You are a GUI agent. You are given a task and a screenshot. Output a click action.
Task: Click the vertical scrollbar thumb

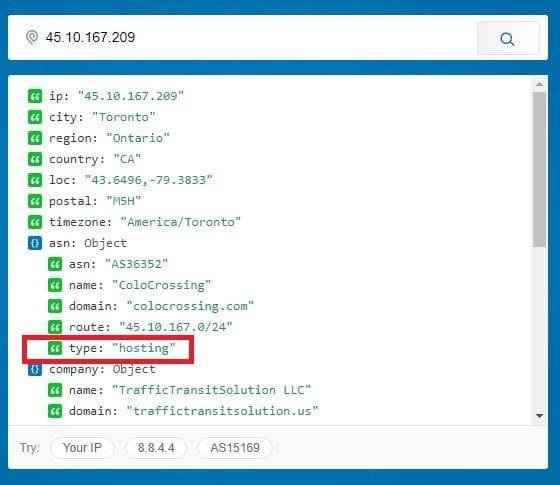539,169
